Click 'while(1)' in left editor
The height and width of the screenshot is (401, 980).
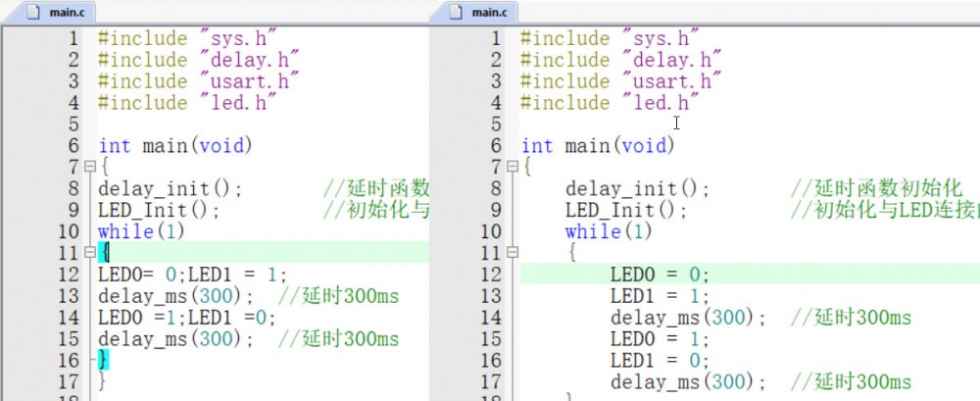click(141, 231)
